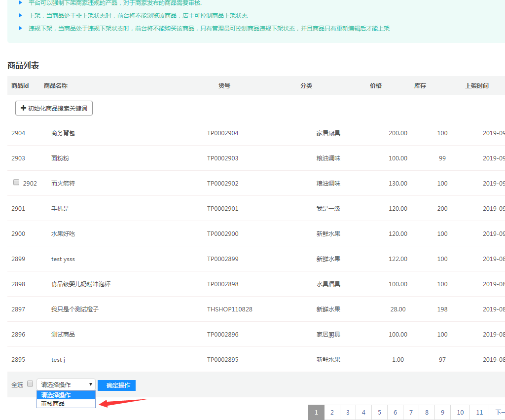Click product name 水果好吃
505x420 pixels.
pos(63,234)
